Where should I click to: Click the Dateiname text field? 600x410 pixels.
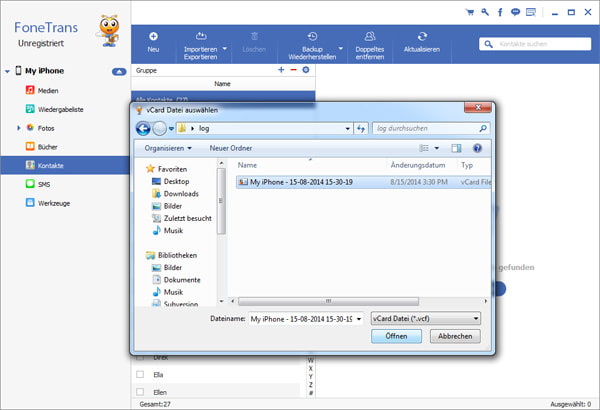(302, 319)
